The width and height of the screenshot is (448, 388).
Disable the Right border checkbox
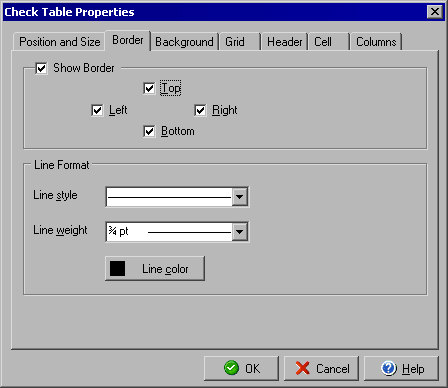coord(200,110)
